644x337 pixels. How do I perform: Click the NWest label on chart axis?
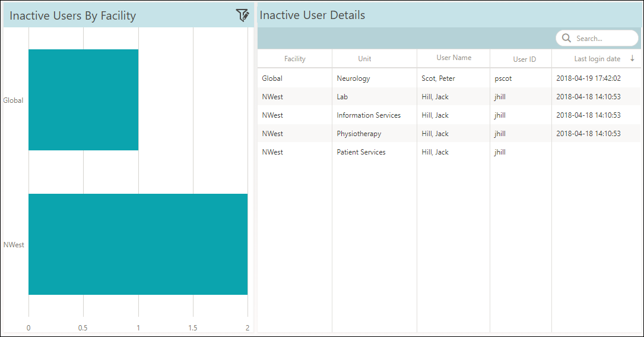tap(14, 245)
